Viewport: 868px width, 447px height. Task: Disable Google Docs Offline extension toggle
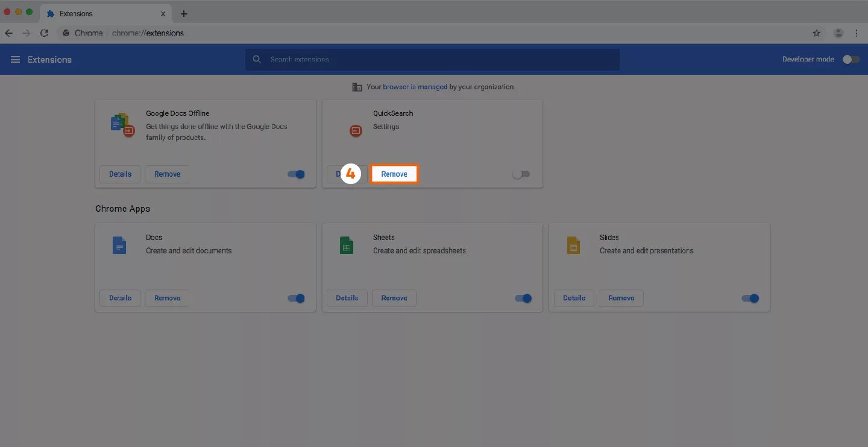(296, 174)
